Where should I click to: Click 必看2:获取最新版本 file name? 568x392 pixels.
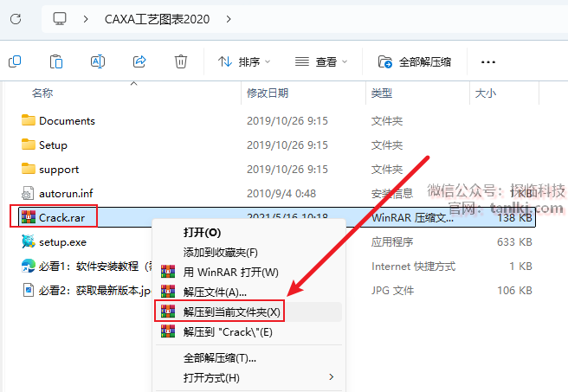pyautogui.click(x=95, y=291)
